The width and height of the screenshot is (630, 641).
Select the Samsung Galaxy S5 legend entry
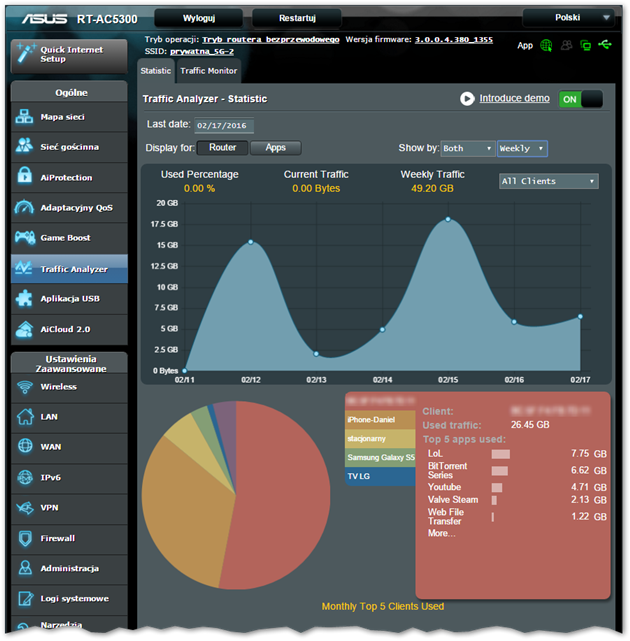pyautogui.click(x=380, y=457)
